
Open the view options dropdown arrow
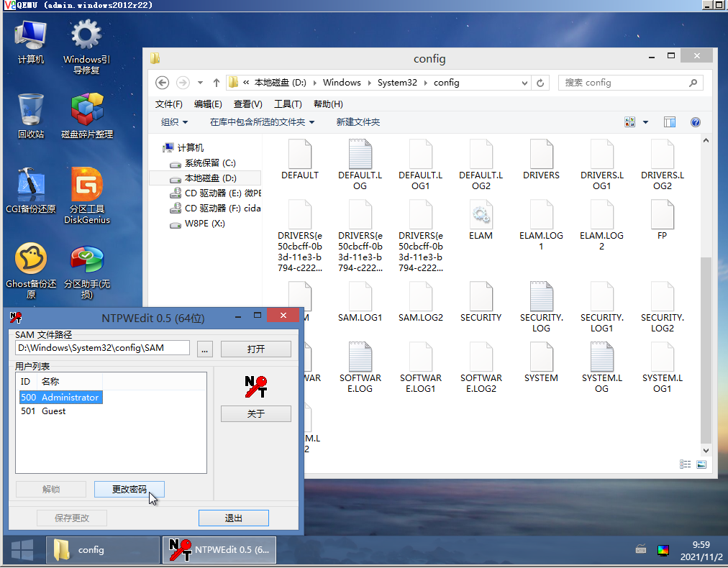[645, 122]
